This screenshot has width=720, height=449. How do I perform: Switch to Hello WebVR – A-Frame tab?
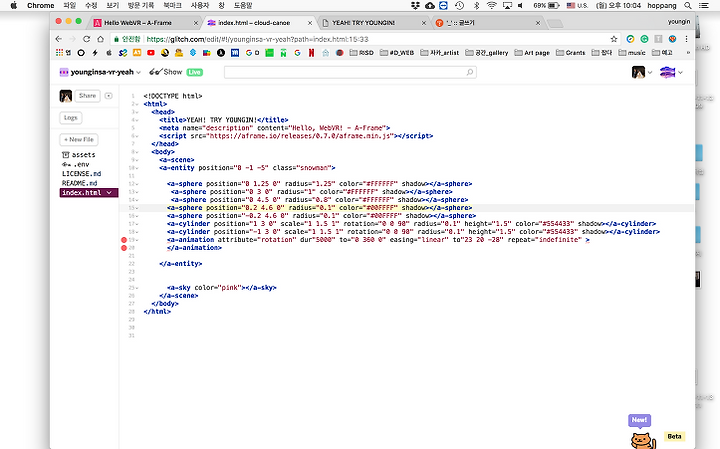click(144, 22)
